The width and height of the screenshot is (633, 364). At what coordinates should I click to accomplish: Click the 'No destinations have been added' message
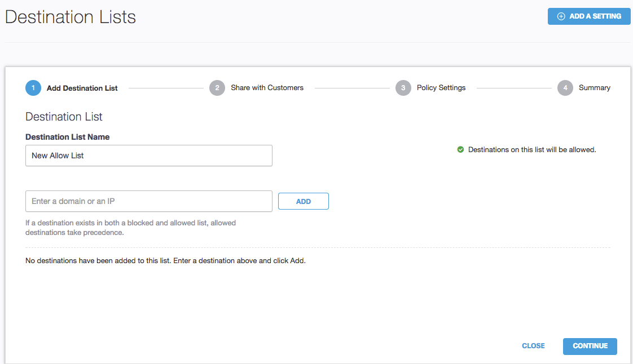(165, 261)
